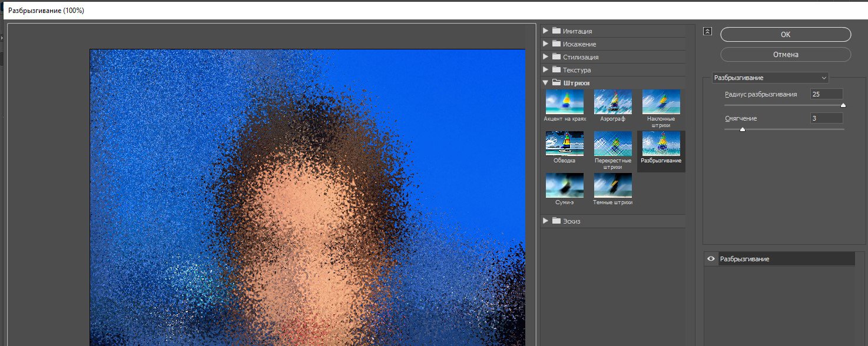This screenshot has width=868, height=346.
Task: Click the Искажение folder icon
Action: click(556, 44)
